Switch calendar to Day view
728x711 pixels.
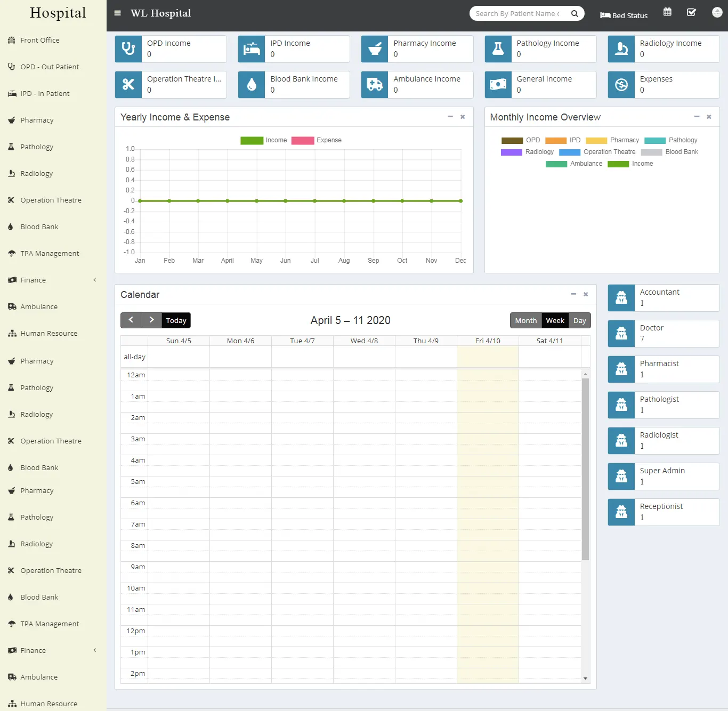[x=580, y=320]
